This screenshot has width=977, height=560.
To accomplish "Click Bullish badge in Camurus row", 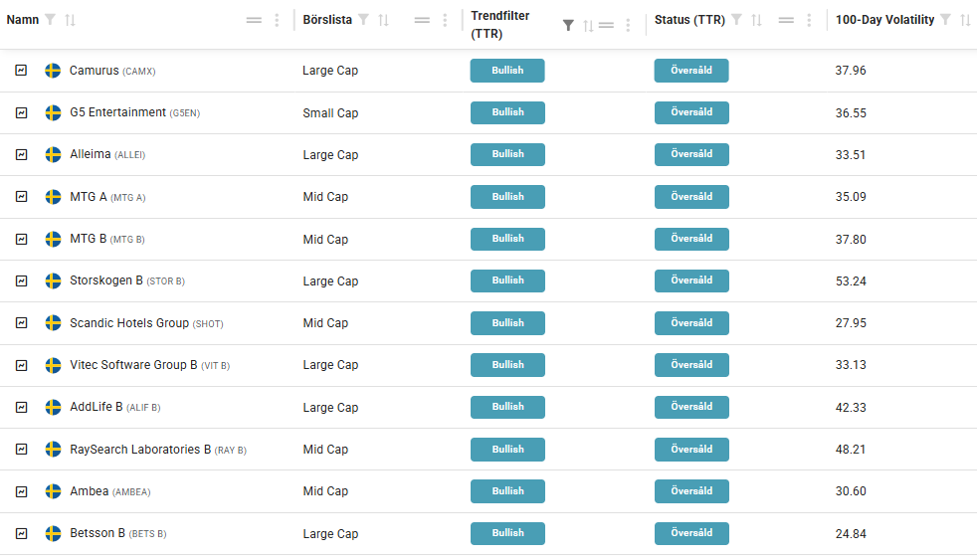I will (507, 71).
